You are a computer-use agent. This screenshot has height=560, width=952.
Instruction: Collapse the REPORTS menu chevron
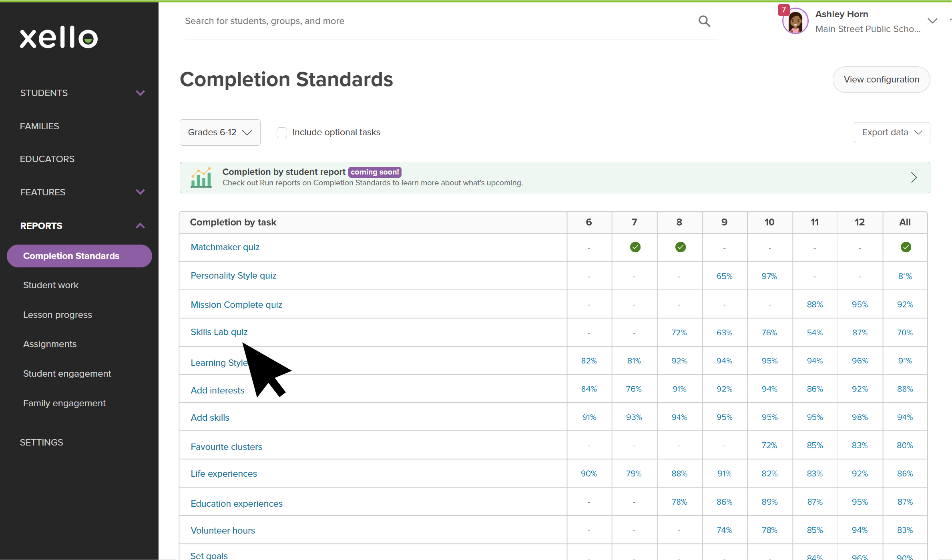[140, 226]
